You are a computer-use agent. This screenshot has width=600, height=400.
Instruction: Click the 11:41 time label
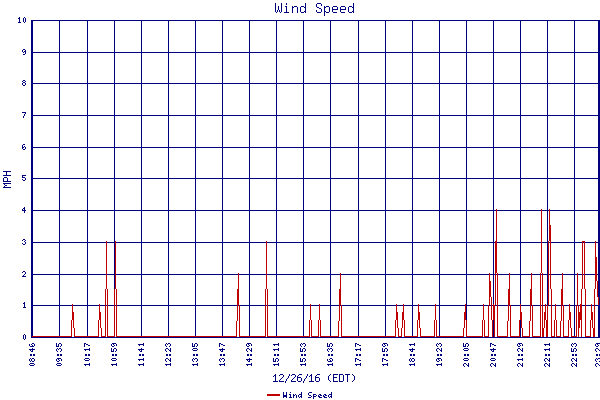click(142, 354)
